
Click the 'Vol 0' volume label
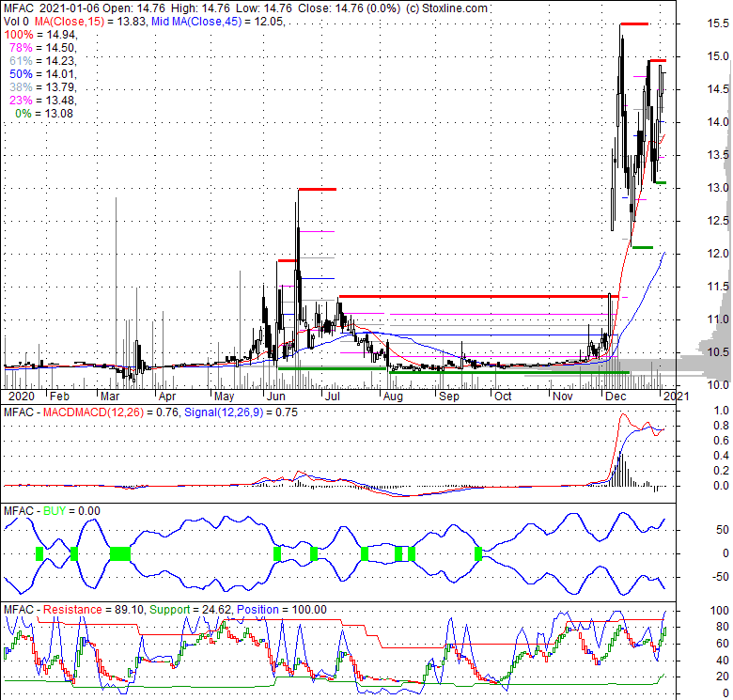pos(16,22)
